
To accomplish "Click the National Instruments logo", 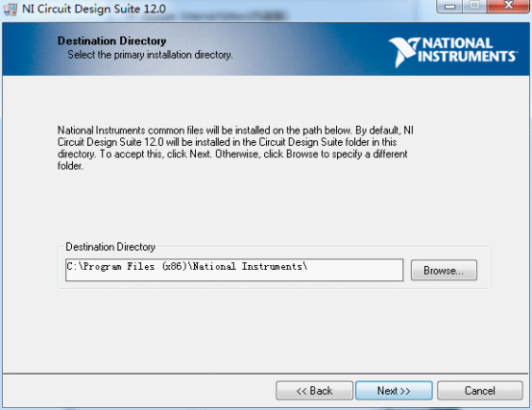I will 453,52.
